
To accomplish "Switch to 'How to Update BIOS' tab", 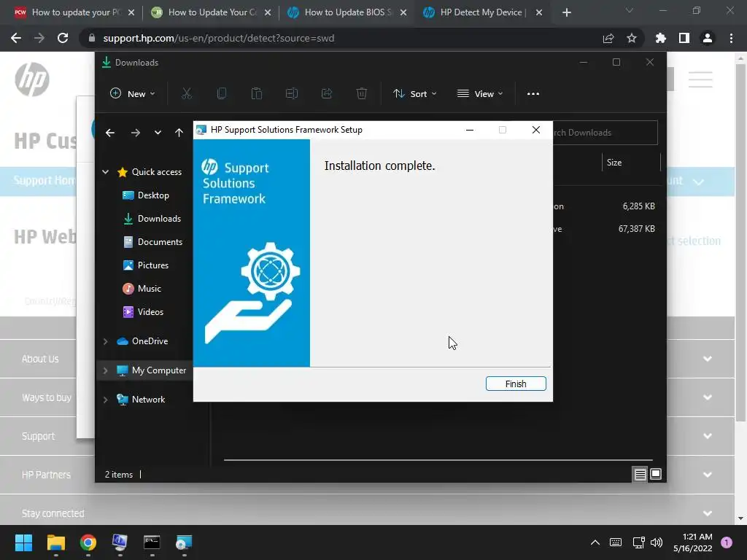I will coord(347,12).
